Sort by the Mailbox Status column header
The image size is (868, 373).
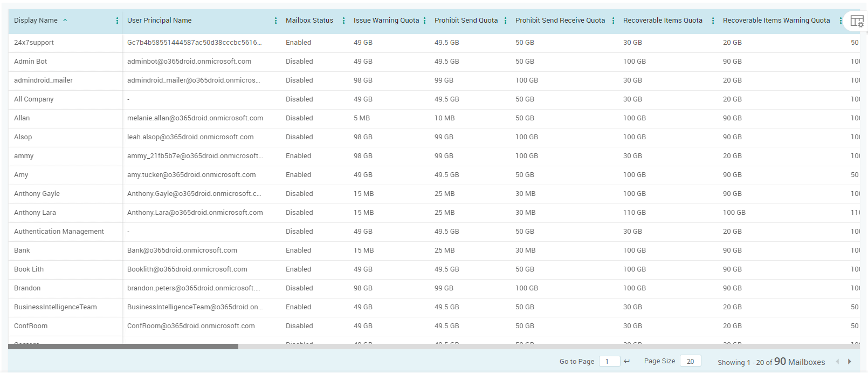(309, 21)
